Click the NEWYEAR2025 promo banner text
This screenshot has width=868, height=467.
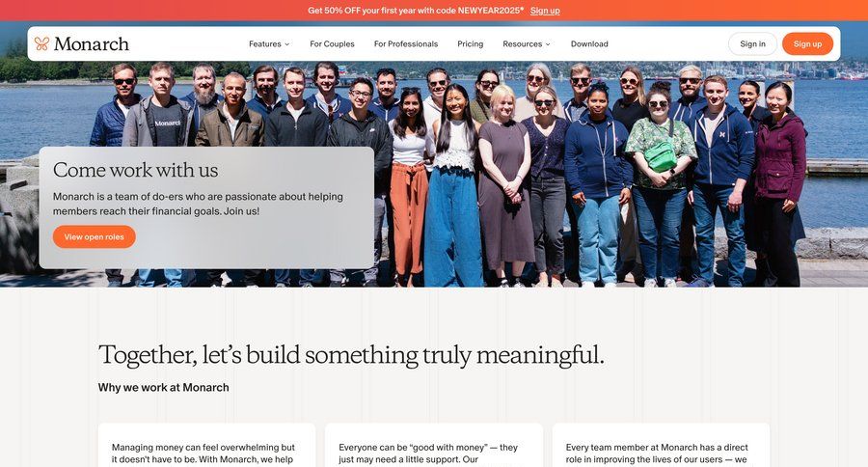[416, 11]
